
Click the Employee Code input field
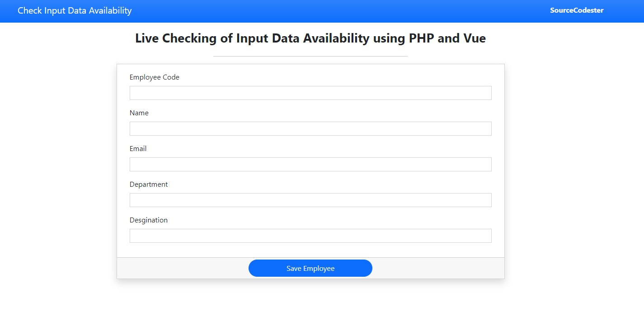click(310, 93)
